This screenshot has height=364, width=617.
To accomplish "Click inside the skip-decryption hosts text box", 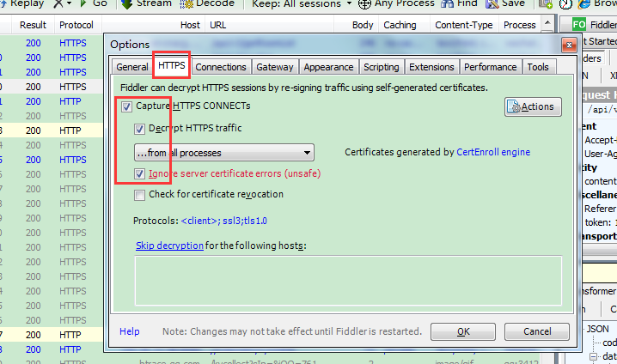I will coord(348,281).
